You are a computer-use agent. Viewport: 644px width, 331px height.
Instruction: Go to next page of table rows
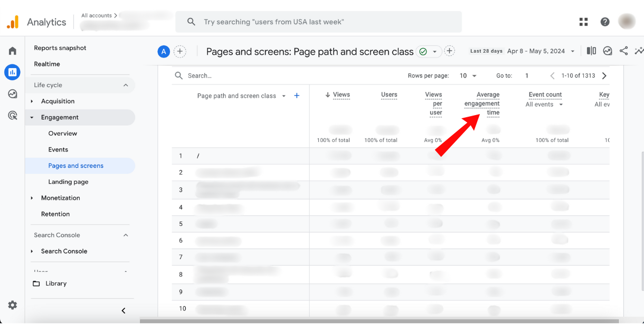[x=604, y=75]
